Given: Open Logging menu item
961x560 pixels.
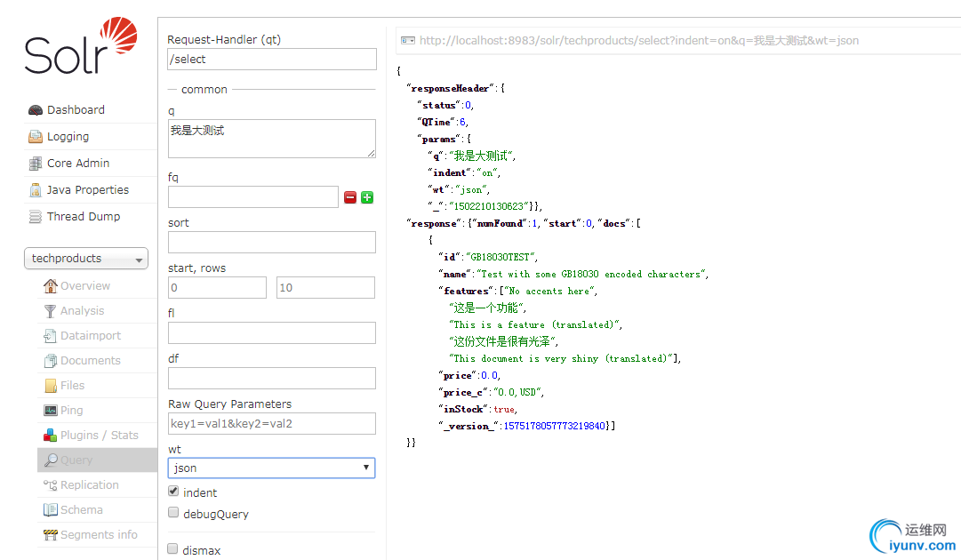Looking at the screenshot, I should coord(68,137).
